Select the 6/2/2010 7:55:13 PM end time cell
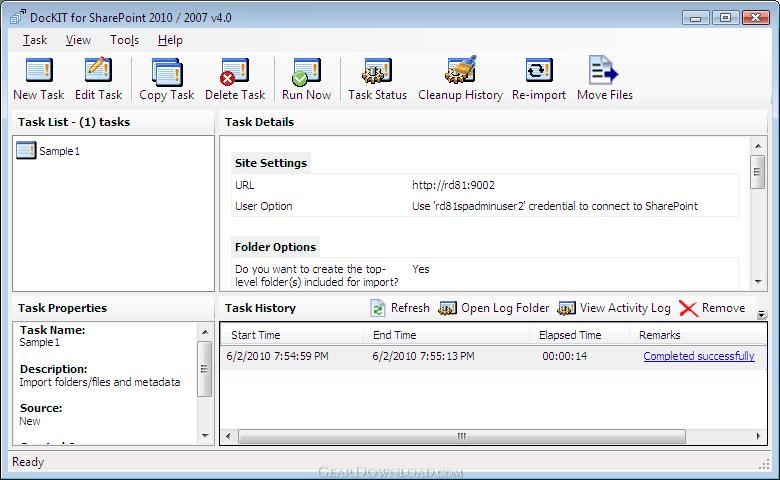 [x=423, y=356]
